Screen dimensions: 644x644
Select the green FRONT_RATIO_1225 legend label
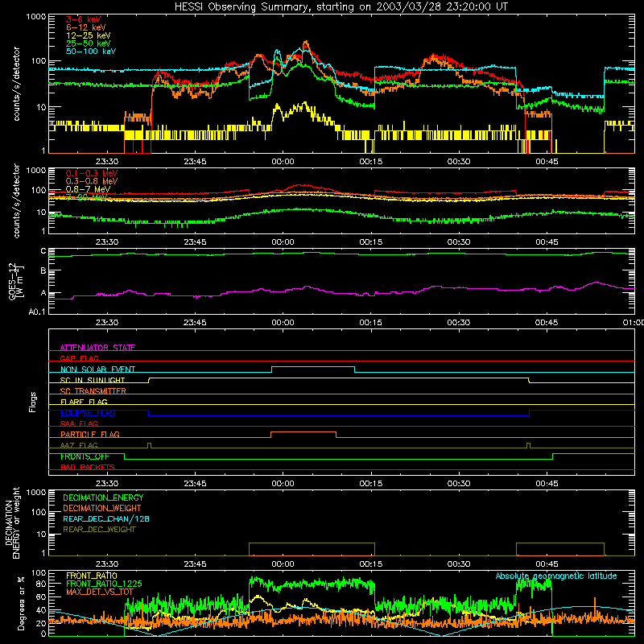tap(104, 584)
